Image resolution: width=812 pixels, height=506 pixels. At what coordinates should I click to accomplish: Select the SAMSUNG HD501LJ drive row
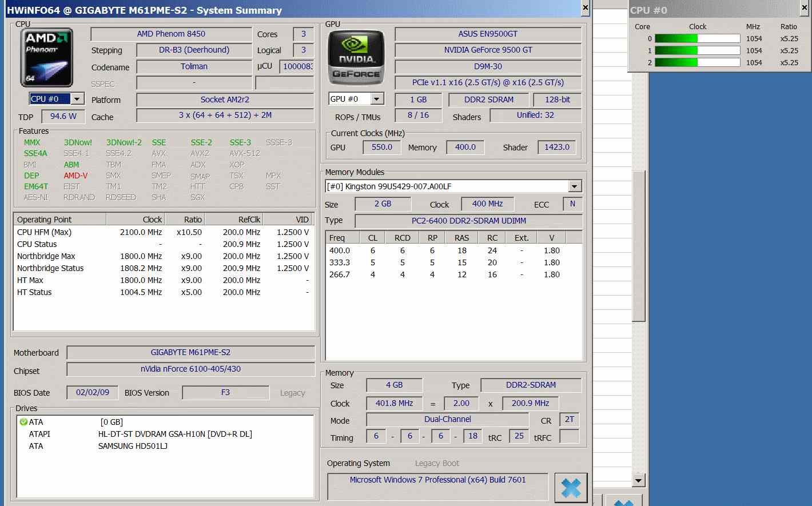[165, 446]
